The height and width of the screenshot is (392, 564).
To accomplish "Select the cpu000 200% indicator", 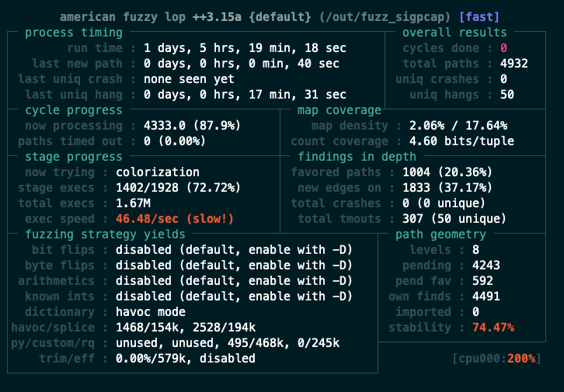I will coord(496,359).
